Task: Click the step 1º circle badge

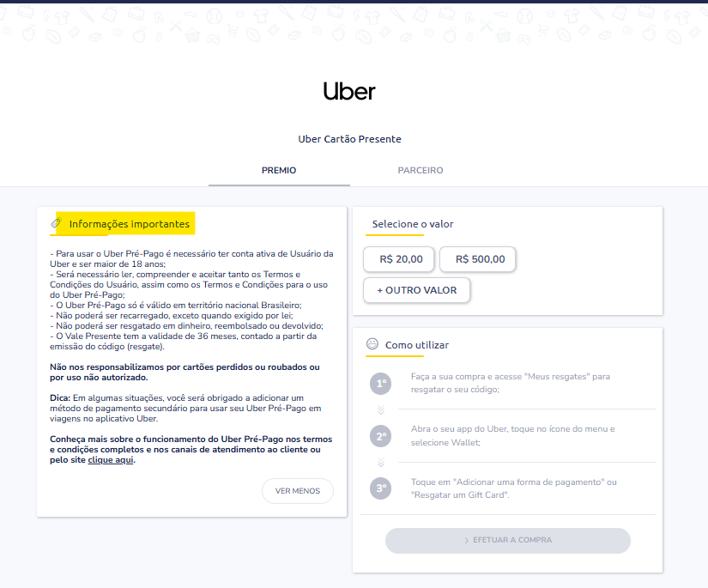Action: [x=380, y=384]
